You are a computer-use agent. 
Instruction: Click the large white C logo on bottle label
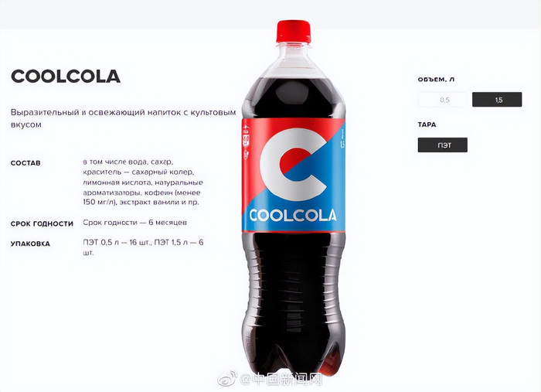[293, 165]
